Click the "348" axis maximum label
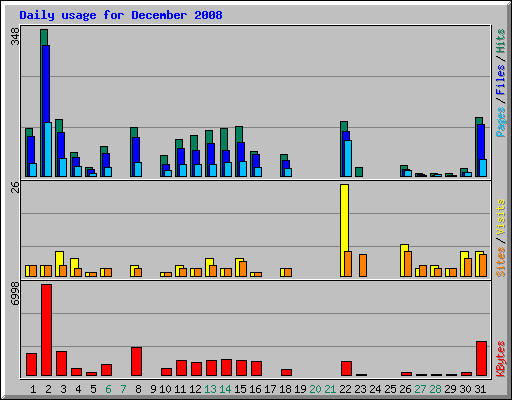This screenshot has height=400, width=512. (15, 36)
